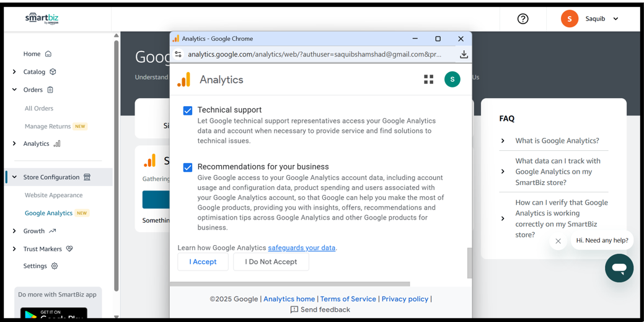Collapse the Store Configuration section
Viewport: 644px width, 322px height.
(x=15, y=177)
